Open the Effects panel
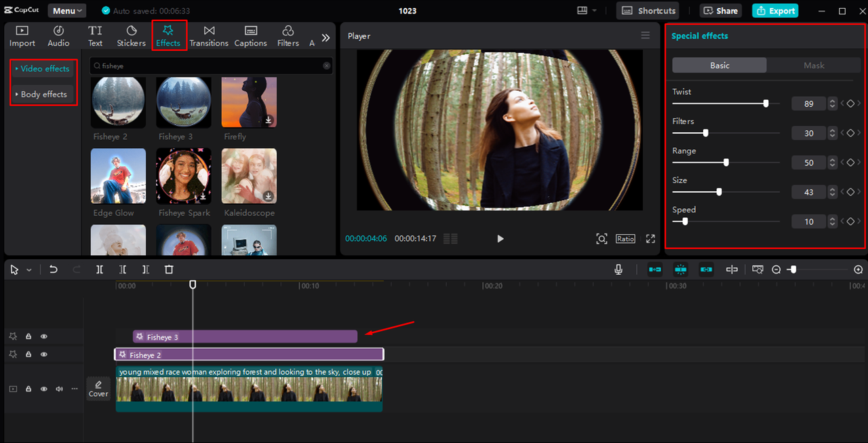 [168, 36]
